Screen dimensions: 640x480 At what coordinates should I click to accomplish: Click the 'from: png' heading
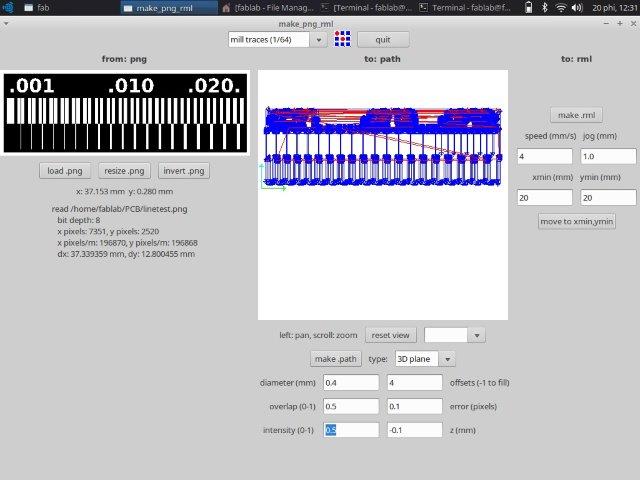point(124,59)
